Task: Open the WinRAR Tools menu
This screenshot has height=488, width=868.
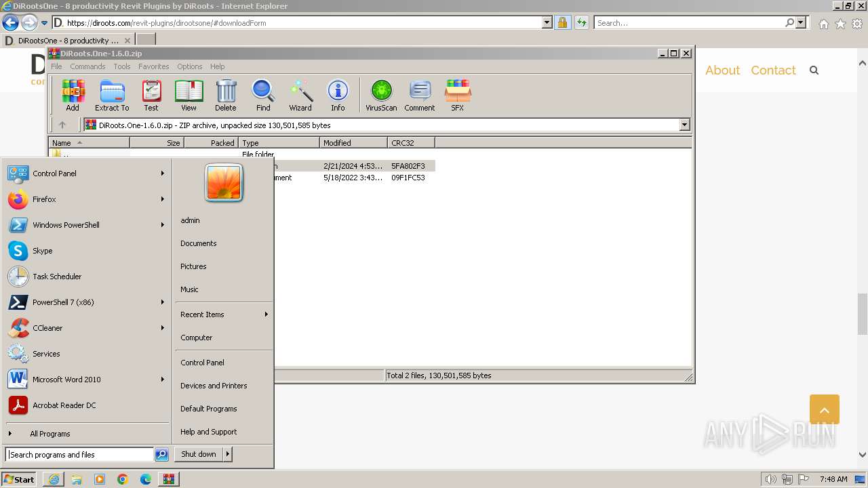Action: coord(122,66)
